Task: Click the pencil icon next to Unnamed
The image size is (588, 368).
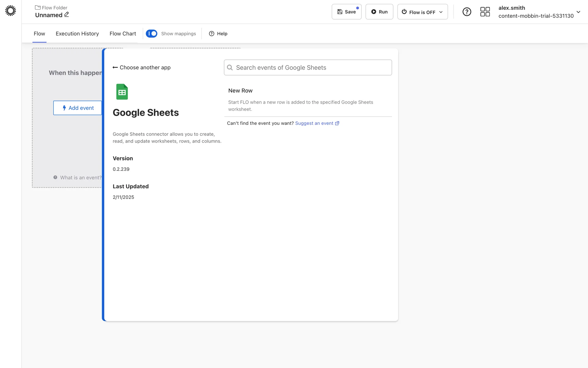Action: tap(66, 14)
